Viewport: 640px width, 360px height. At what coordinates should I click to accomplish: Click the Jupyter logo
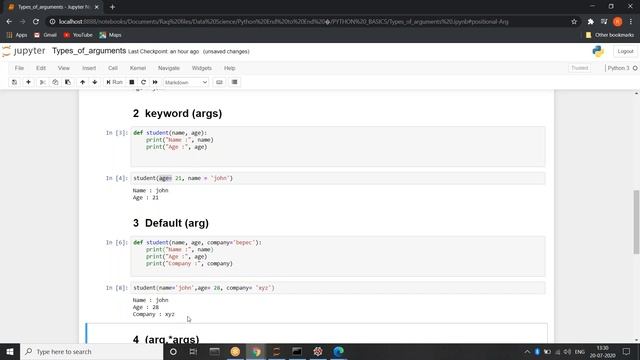click(24, 51)
